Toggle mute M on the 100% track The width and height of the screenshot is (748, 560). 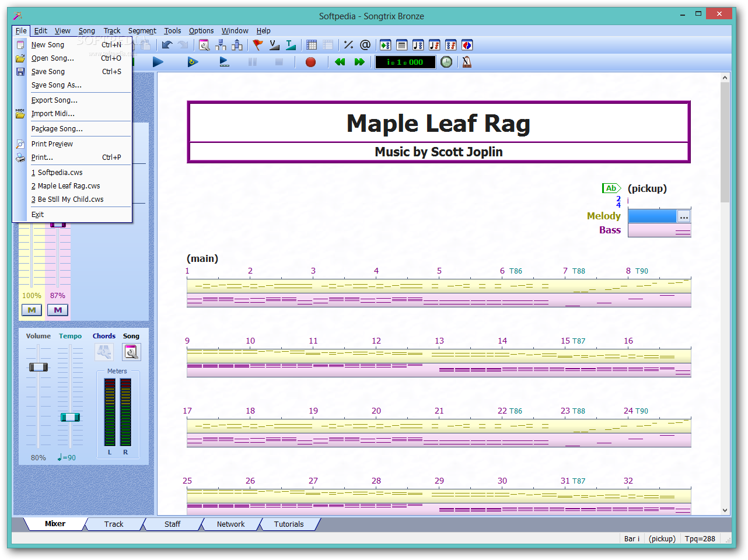(x=32, y=310)
